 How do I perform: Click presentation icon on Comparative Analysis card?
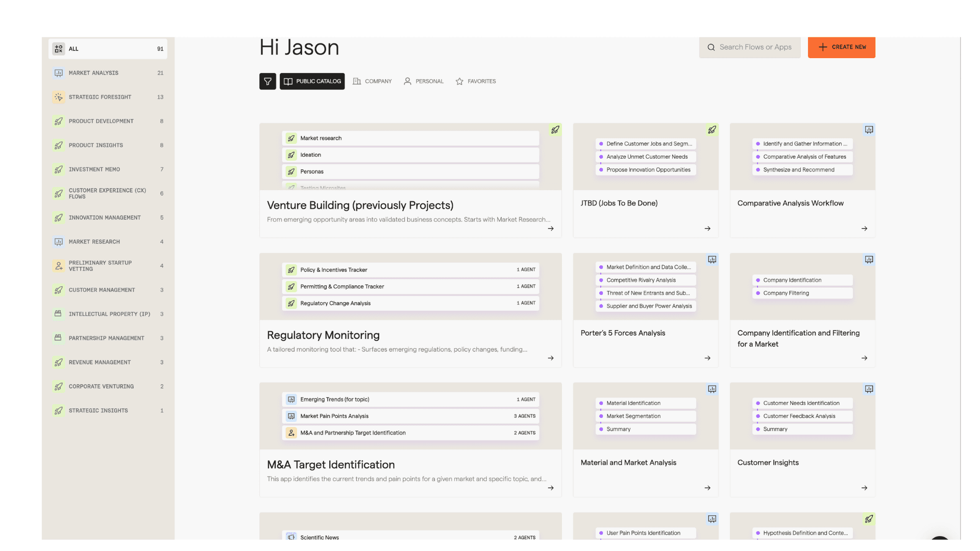click(869, 130)
